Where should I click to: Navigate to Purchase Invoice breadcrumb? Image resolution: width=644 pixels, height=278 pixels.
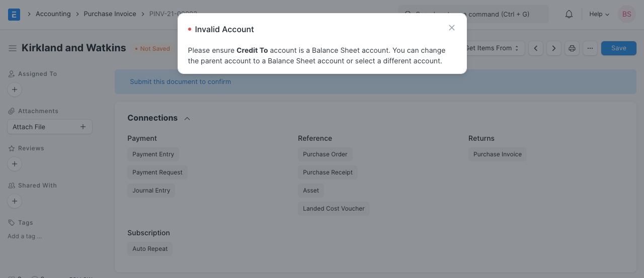pos(110,14)
